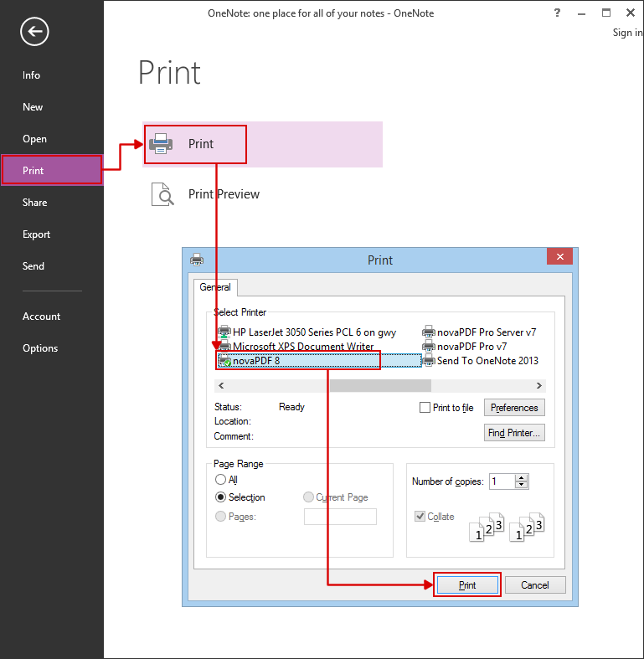Switch to the General tab

click(x=215, y=287)
